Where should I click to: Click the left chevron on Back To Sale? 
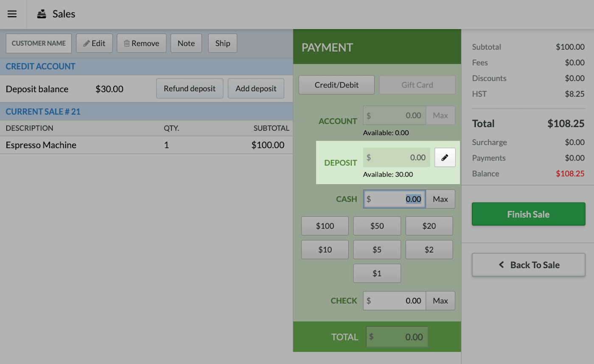point(501,265)
